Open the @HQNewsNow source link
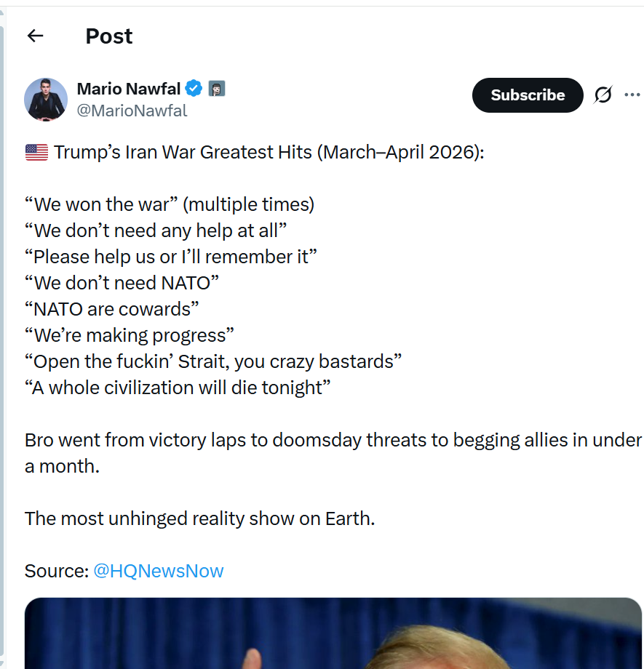Screen dimensions: 644x669 (159, 571)
